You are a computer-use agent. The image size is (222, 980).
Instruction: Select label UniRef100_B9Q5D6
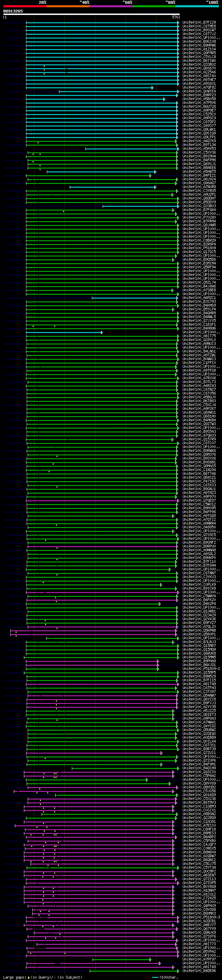(x=199, y=259)
